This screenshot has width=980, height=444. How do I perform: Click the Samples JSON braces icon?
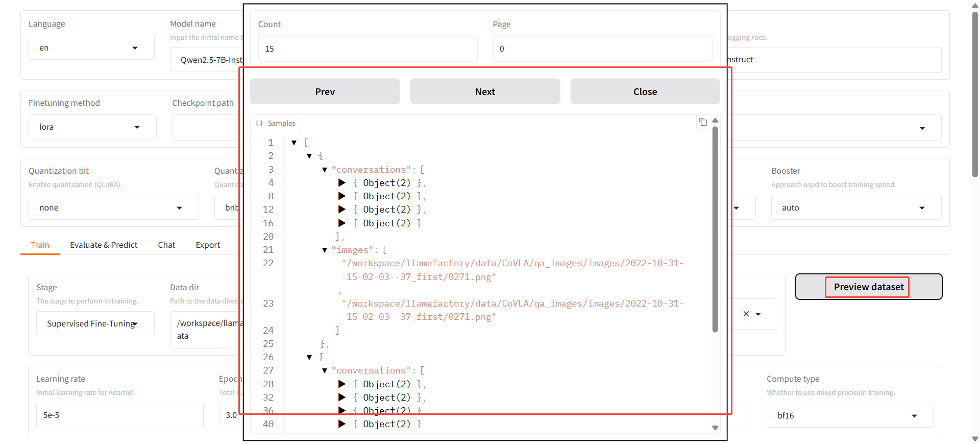point(259,123)
